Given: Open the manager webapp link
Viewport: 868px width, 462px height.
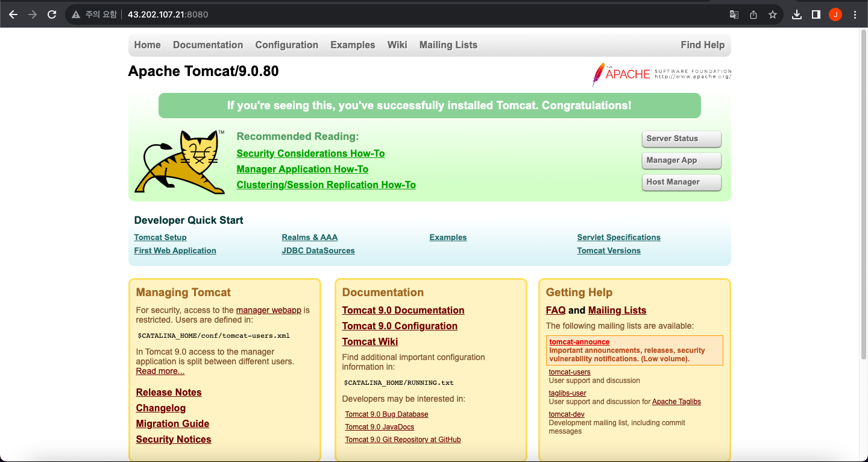Looking at the screenshot, I should 269,310.
